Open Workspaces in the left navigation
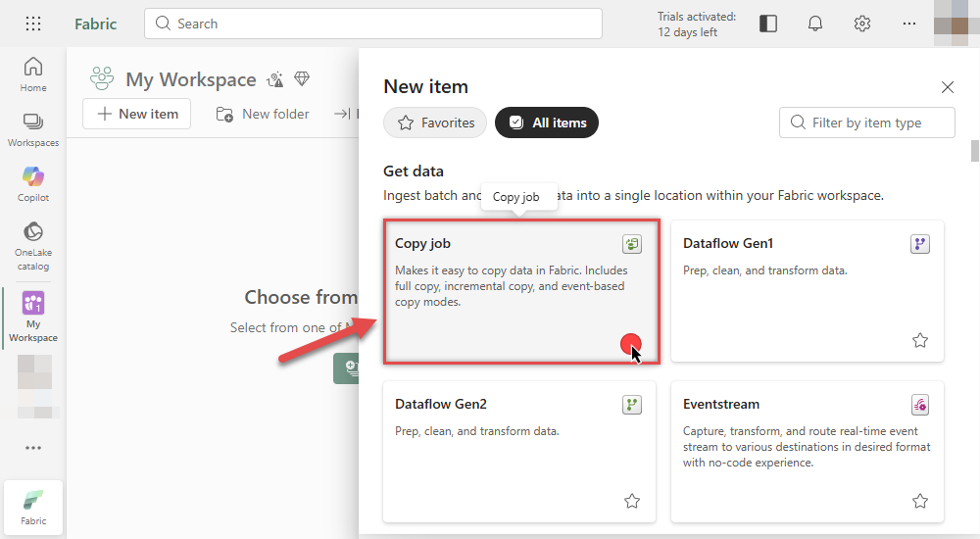 pyautogui.click(x=33, y=130)
